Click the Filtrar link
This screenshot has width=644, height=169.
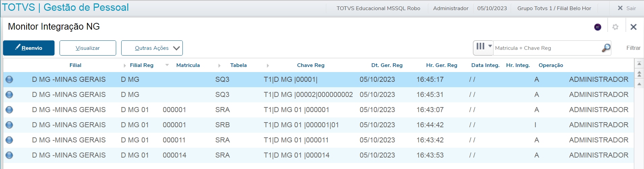coord(633,48)
